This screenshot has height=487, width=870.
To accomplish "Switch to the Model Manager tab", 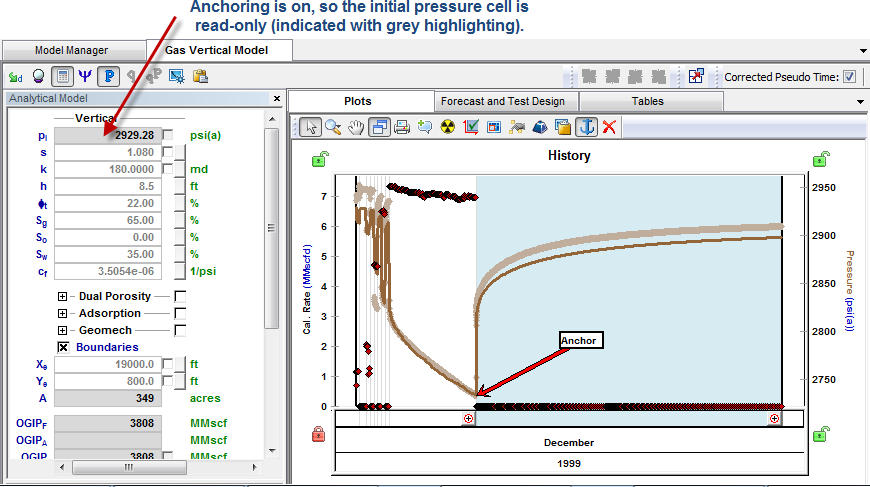I will pos(71,50).
